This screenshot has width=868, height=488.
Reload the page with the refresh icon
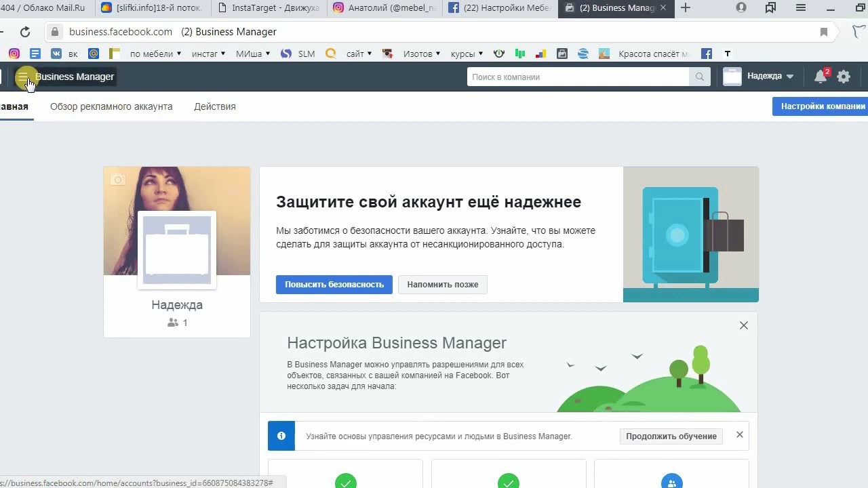pos(25,32)
